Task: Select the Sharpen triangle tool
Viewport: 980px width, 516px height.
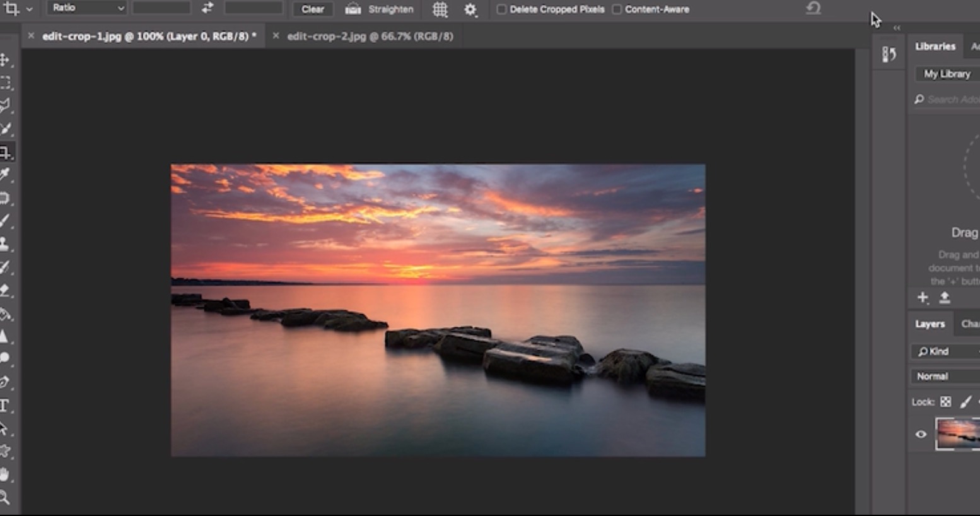Action: (4, 336)
